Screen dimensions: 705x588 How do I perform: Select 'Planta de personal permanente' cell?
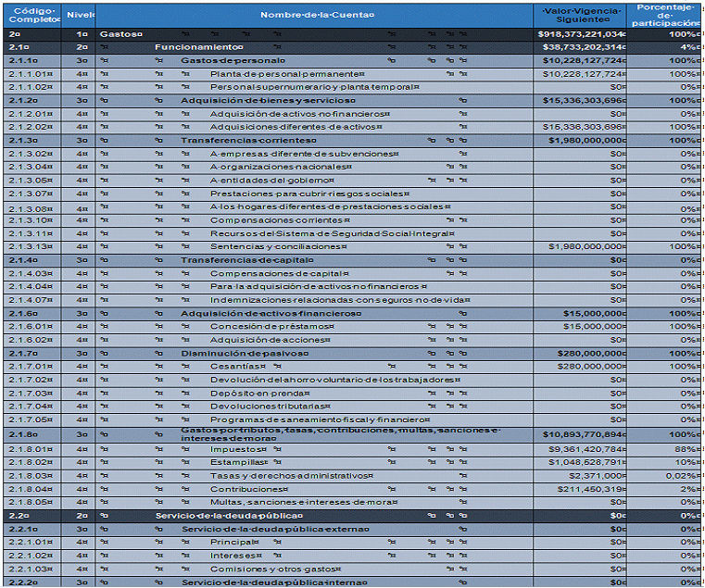point(287,74)
